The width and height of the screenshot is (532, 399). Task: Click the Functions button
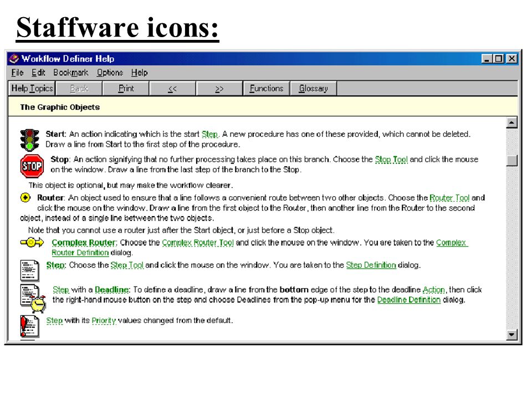pyautogui.click(x=267, y=88)
